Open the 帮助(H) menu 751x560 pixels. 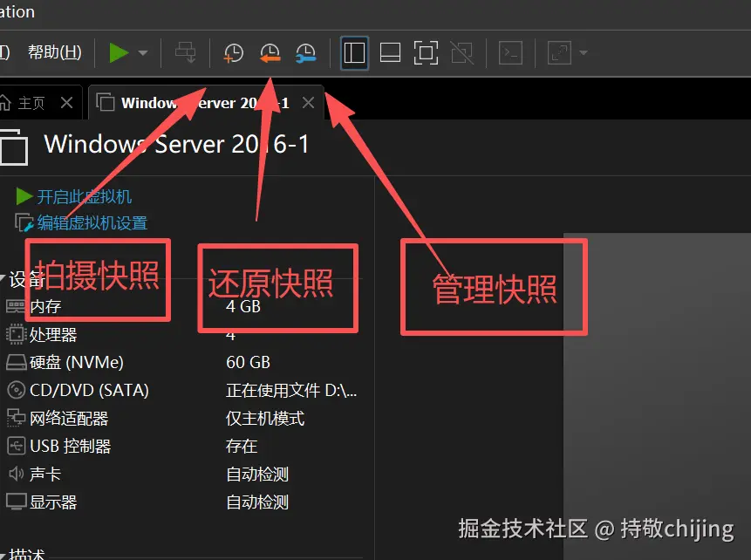(55, 51)
